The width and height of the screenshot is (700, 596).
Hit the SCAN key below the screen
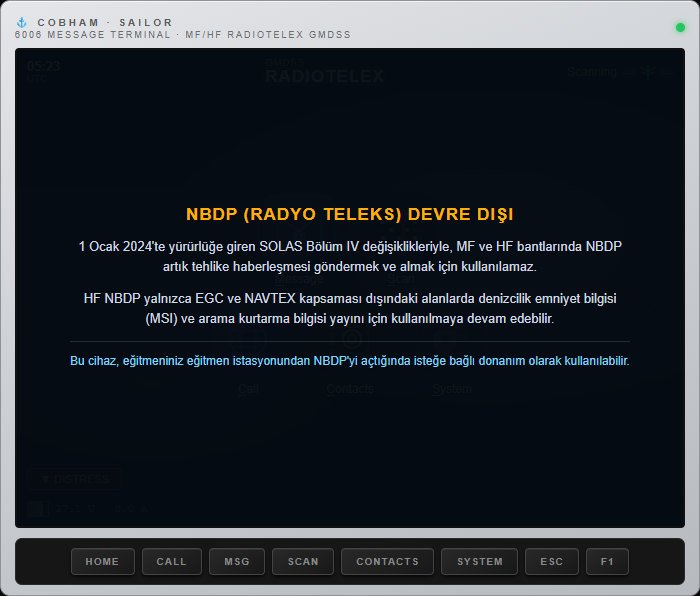tap(303, 561)
